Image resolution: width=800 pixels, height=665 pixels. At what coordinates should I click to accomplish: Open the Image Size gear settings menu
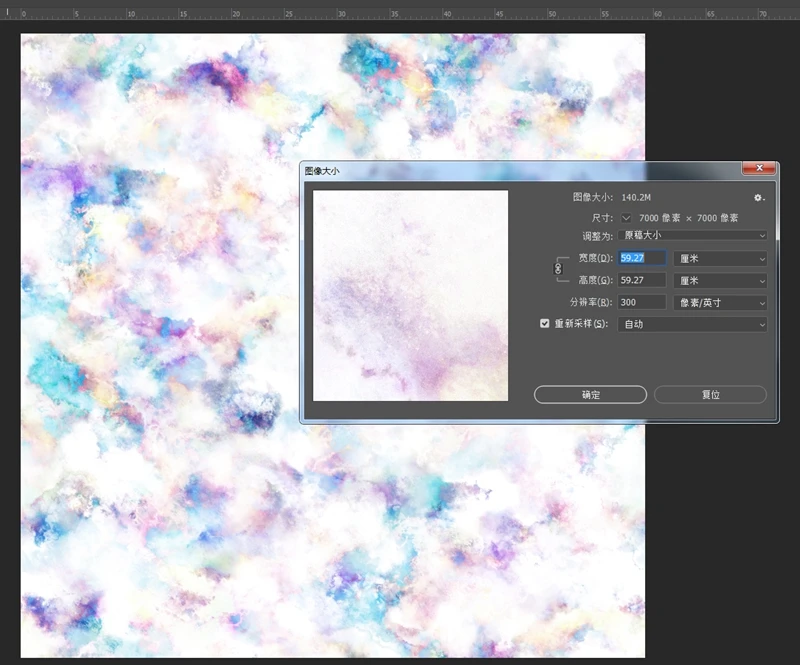tap(758, 198)
